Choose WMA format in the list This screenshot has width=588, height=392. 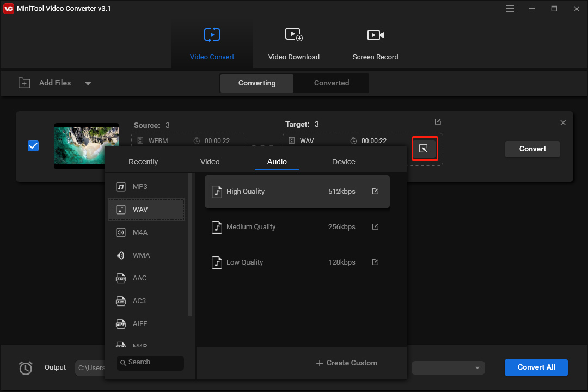(146, 255)
